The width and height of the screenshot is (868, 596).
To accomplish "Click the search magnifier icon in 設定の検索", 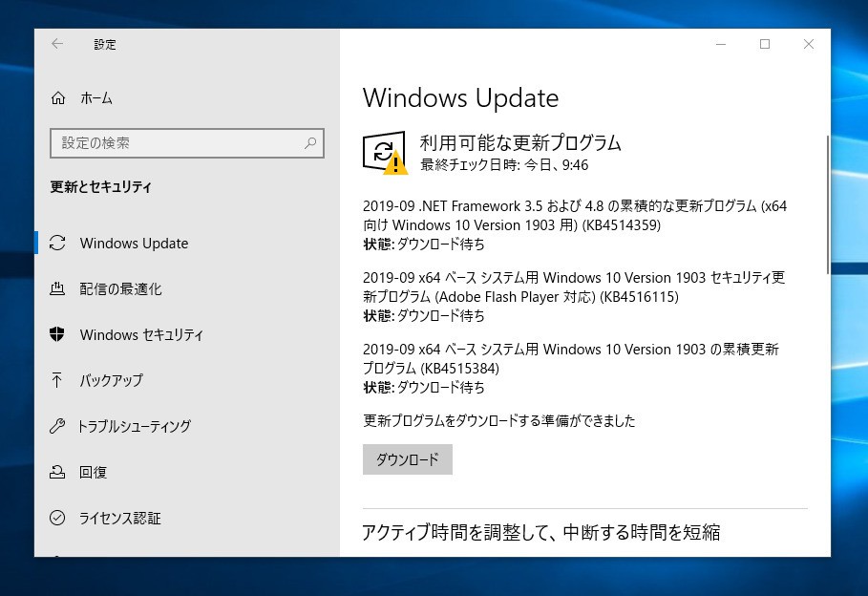I will pyautogui.click(x=310, y=143).
